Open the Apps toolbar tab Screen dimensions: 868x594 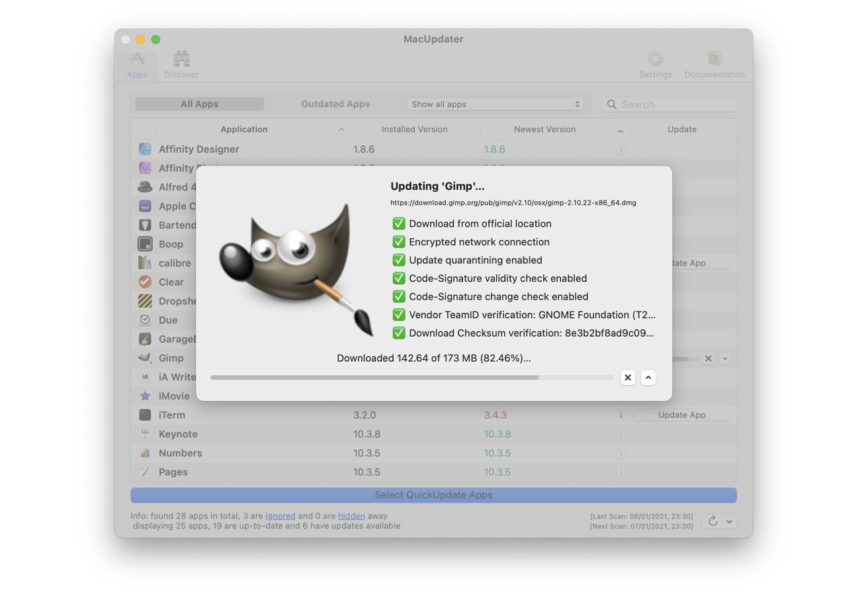pos(137,66)
